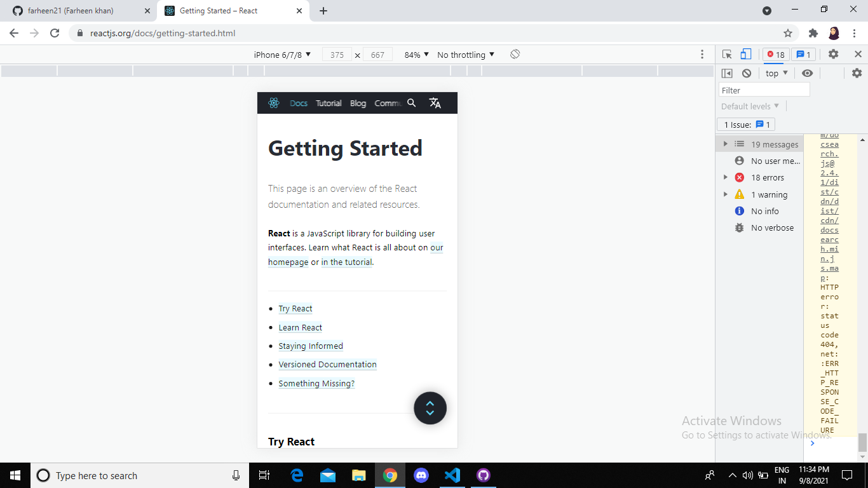Open GitHub Desktop from the taskbar
The height and width of the screenshot is (488, 868).
pos(484,475)
